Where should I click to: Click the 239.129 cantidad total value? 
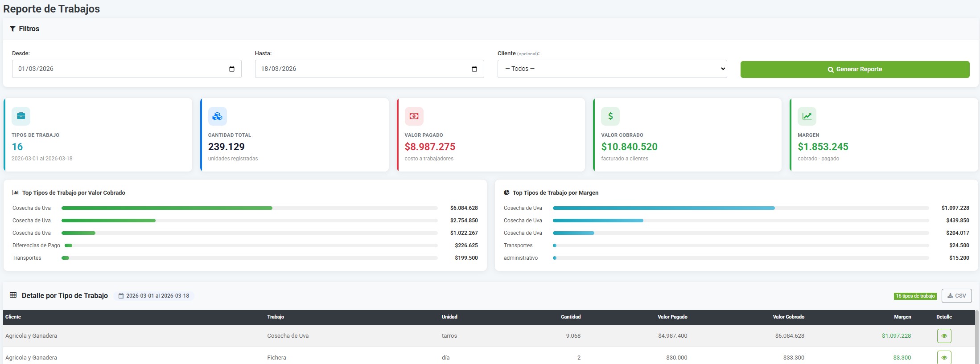click(x=226, y=147)
